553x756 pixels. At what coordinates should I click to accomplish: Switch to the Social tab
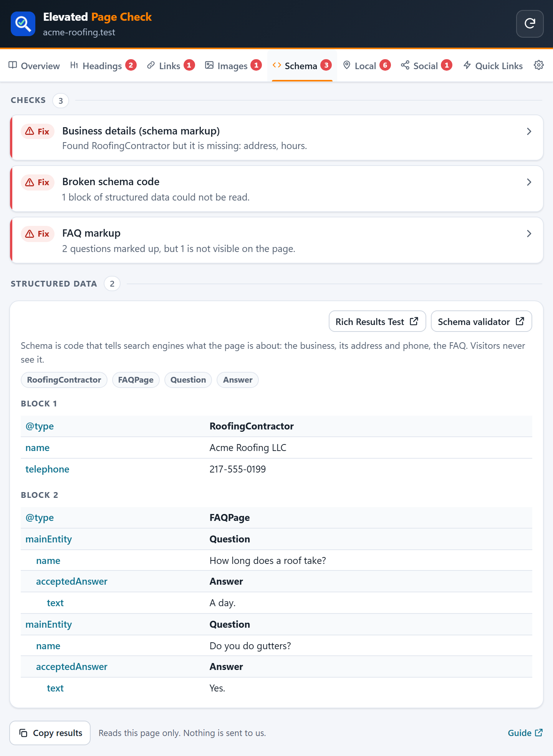click(x=426, y=66)
